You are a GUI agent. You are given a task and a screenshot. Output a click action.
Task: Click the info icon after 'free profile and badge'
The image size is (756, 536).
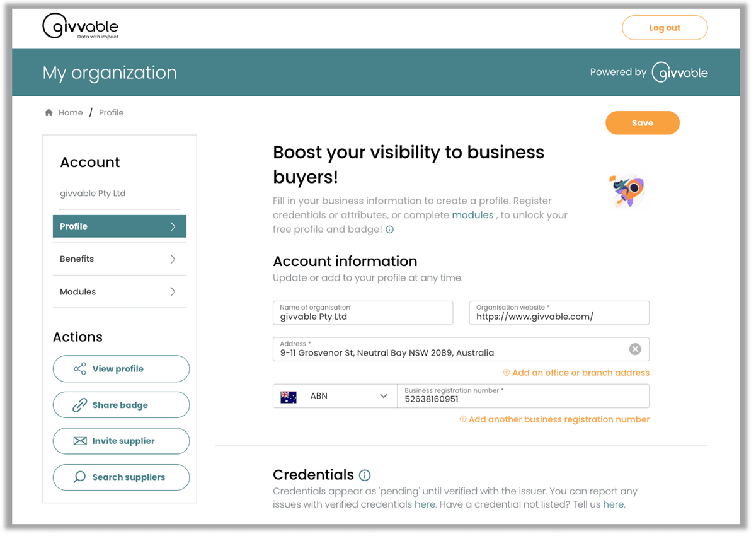[389, 230]
